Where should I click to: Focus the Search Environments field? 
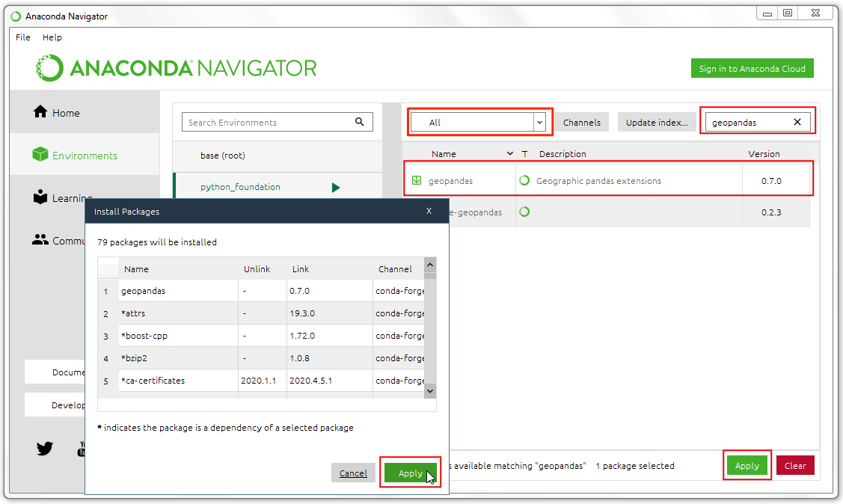coord(278,122)
